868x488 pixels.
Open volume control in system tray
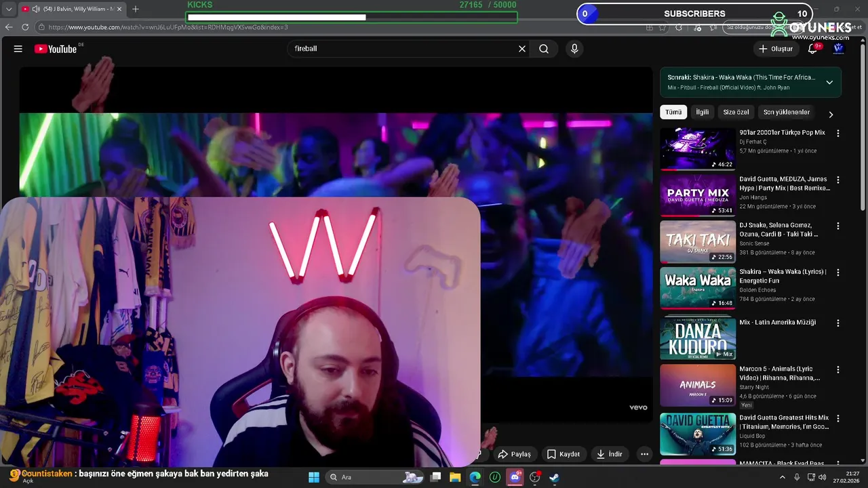[x=822, y=477]
